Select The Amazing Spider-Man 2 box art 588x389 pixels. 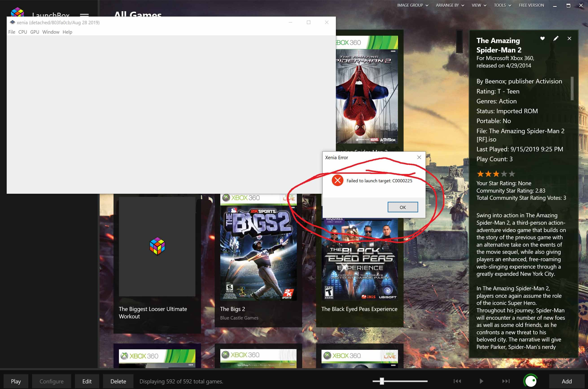point(367,89)
